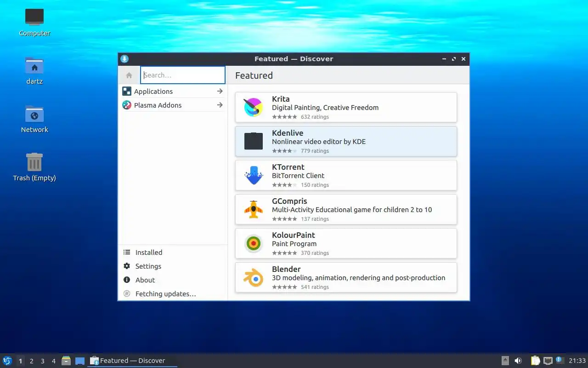Expand Applications category arrow
Image resolution: width=588 pixels, height=368 pixels.
220,91
